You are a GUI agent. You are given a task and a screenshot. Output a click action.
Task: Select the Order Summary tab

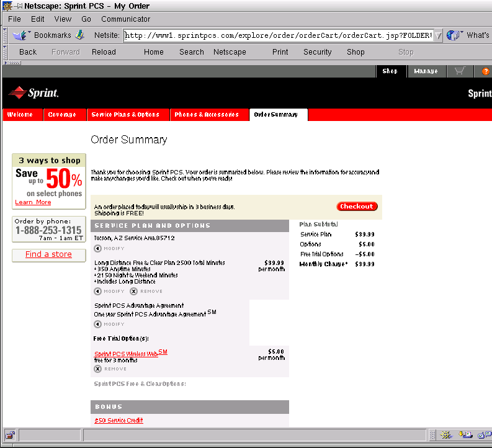(x=279, y=115)
